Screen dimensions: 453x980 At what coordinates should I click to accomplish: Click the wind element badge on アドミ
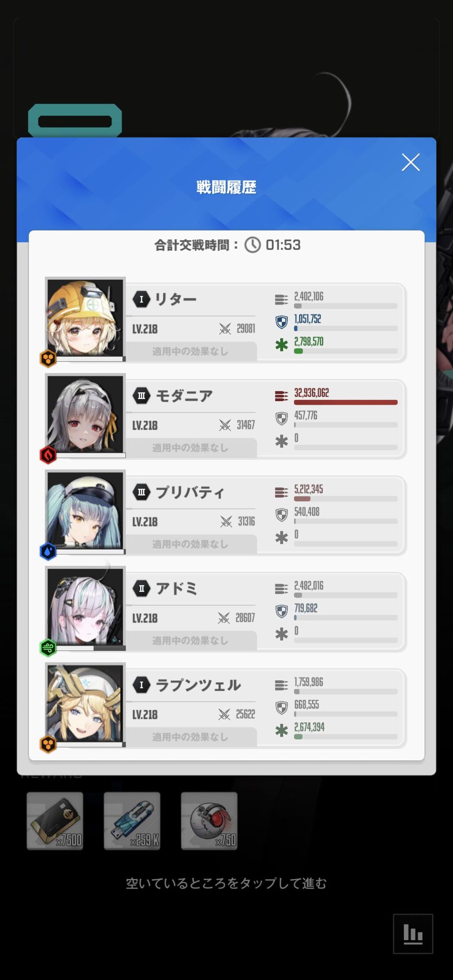[48, 648]
